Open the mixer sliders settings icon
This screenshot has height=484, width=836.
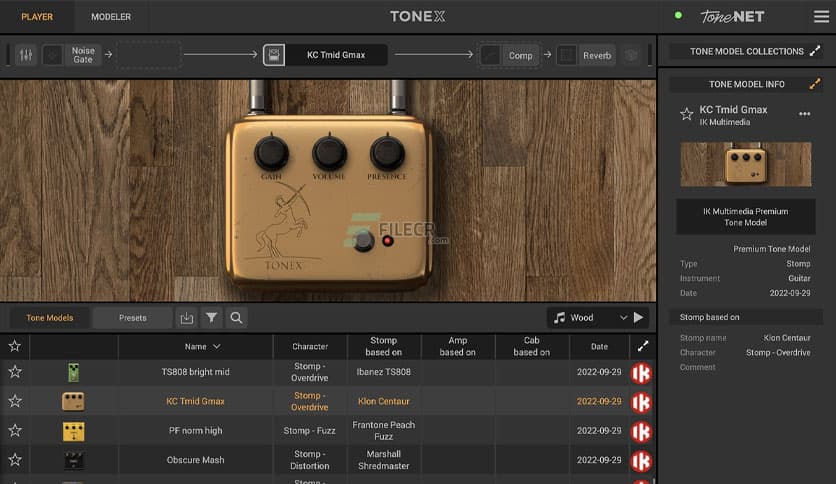click(x=26, y=55)
